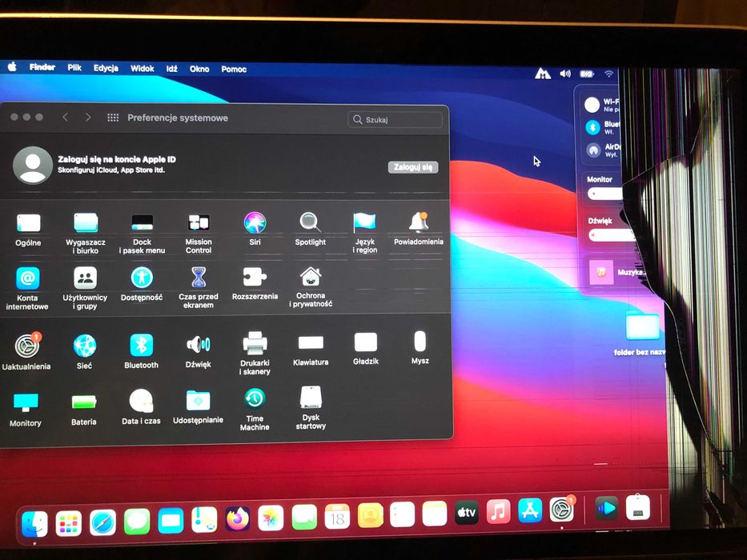The width and height of the screenshot is (747, 560).
Task: Open Dźwięk sound preferences pane
Action: coord(199,344)
